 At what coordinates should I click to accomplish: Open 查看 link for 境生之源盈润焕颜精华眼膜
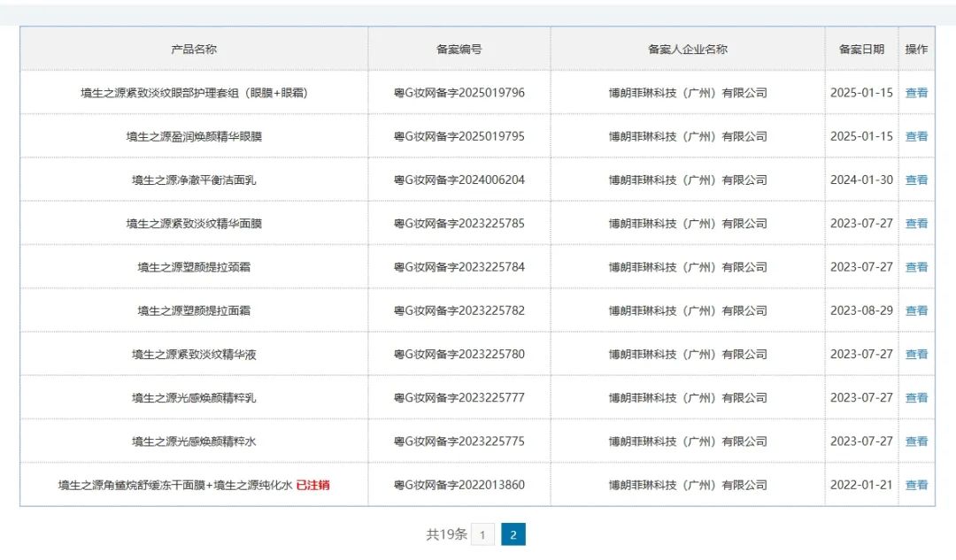(916, 136)
